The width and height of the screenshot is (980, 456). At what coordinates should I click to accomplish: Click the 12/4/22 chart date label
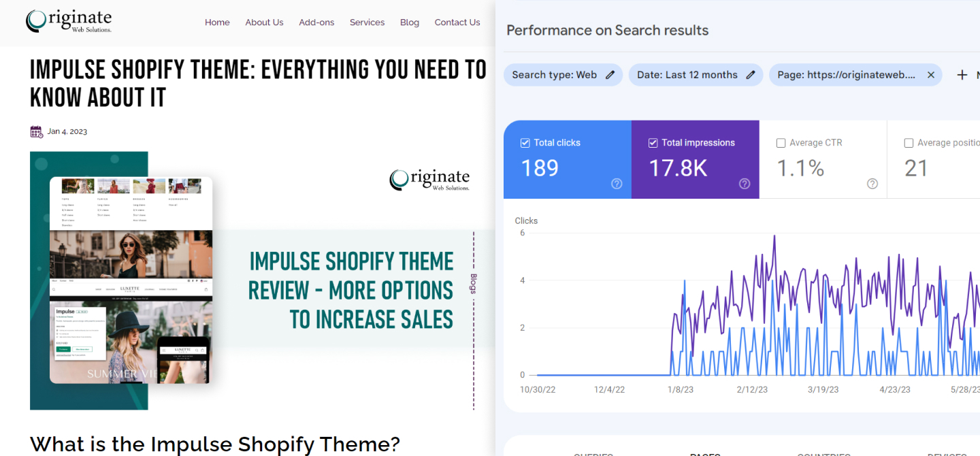[609, 390]
